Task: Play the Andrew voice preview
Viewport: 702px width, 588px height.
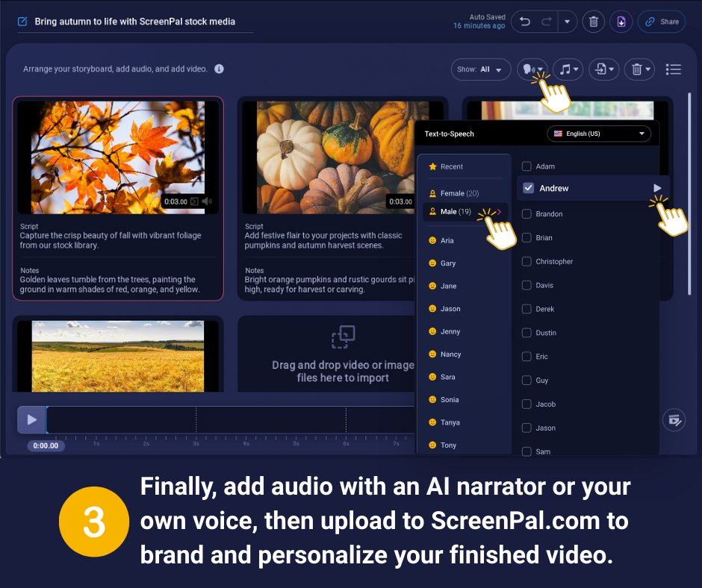Action: (657, 188)
